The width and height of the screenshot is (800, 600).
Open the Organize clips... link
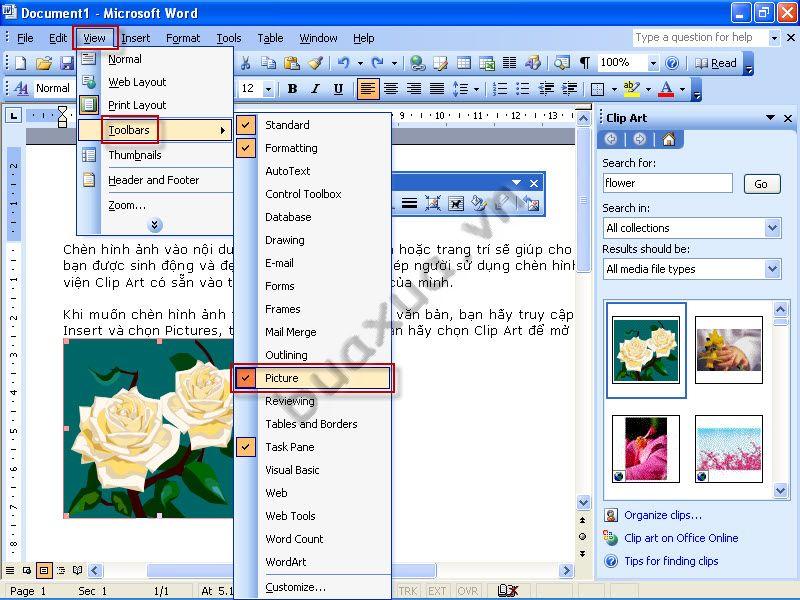point(663,515)
